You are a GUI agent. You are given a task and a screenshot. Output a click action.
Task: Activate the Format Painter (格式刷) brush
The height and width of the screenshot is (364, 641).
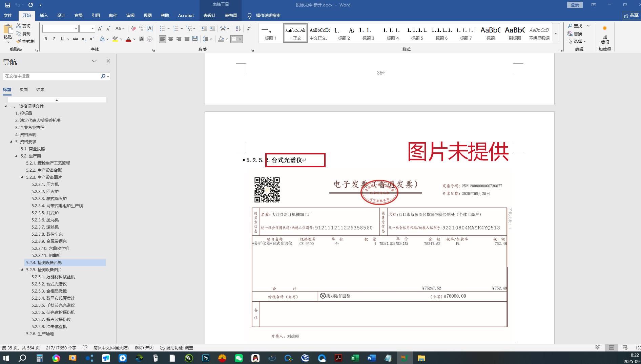tap(19, 41)
